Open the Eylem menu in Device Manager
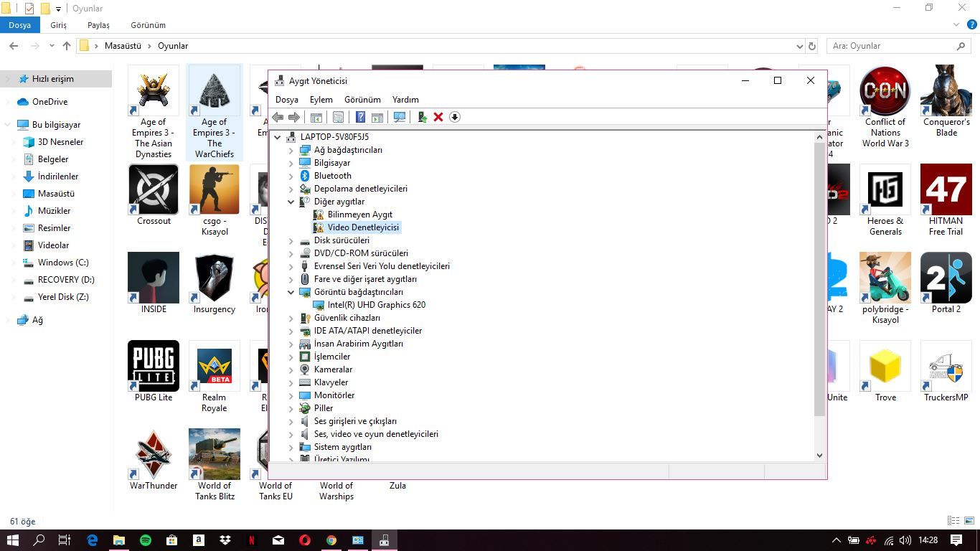980x551 pixels. pos(321,100)
